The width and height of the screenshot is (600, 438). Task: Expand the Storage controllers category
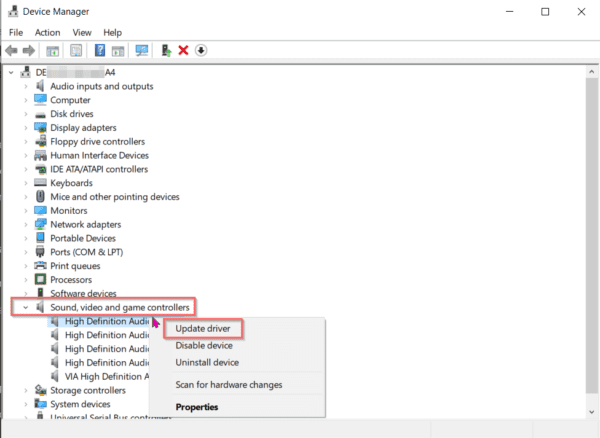click(x=27, y=390)
